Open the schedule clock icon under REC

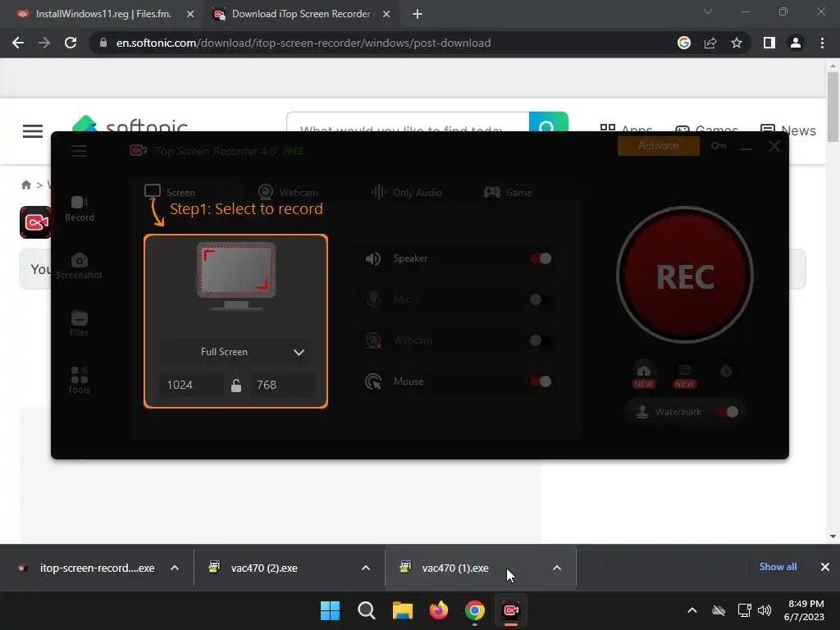coord(726,372)
